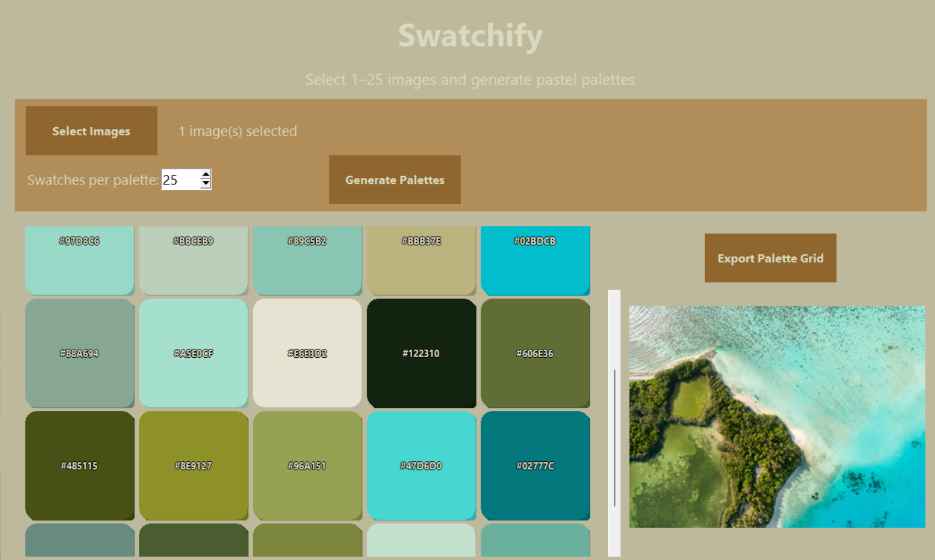Click the palette grid vertical scrollbar
The image size is (935, 560).
pos(614,423)
